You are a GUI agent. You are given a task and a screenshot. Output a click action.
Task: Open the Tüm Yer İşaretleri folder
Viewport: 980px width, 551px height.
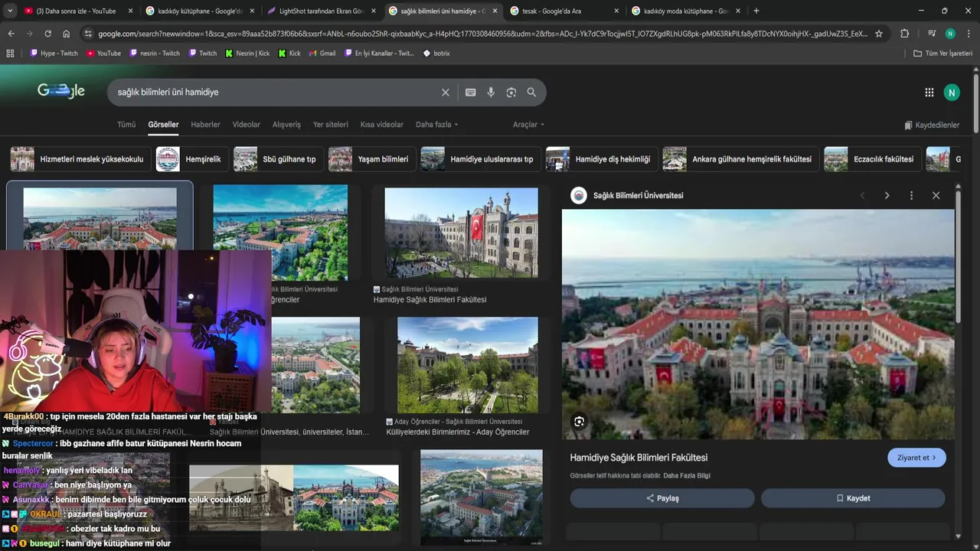coord(942,54)
